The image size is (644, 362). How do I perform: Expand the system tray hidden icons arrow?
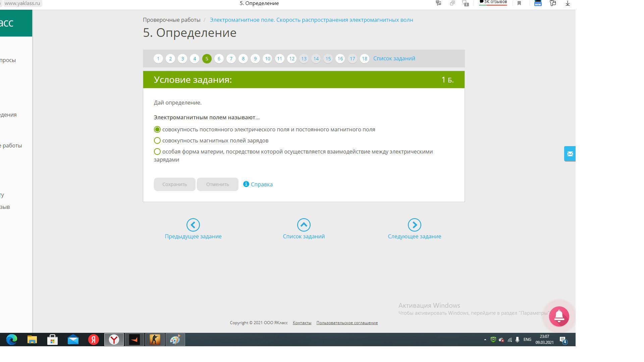[x=485, y=340]
